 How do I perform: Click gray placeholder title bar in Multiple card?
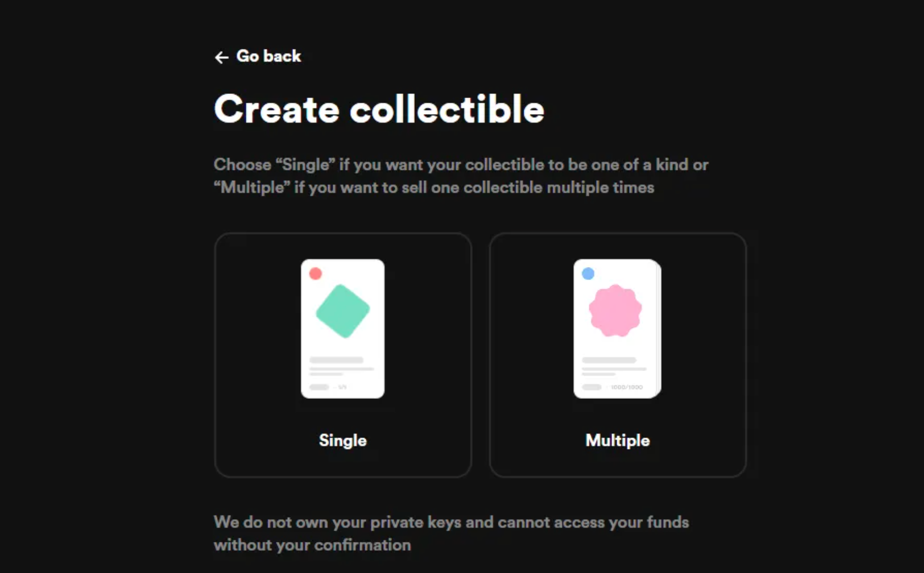[609, 360]
